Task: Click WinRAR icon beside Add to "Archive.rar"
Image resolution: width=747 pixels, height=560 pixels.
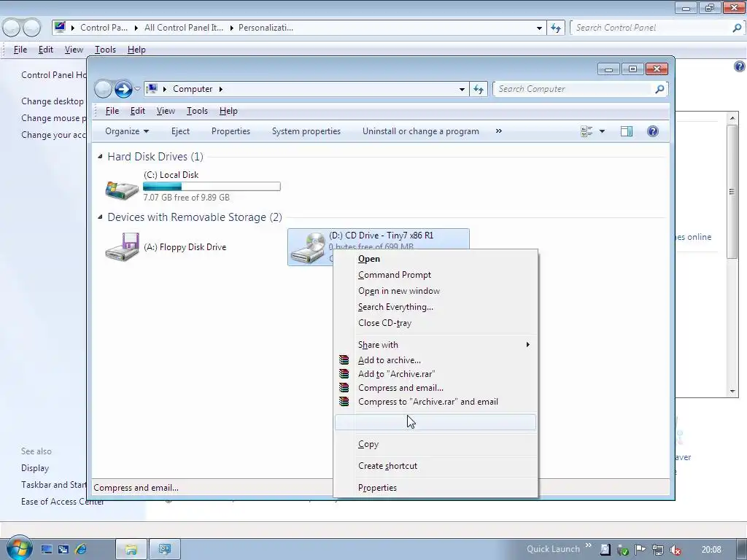Action: (x=344, y=374)
